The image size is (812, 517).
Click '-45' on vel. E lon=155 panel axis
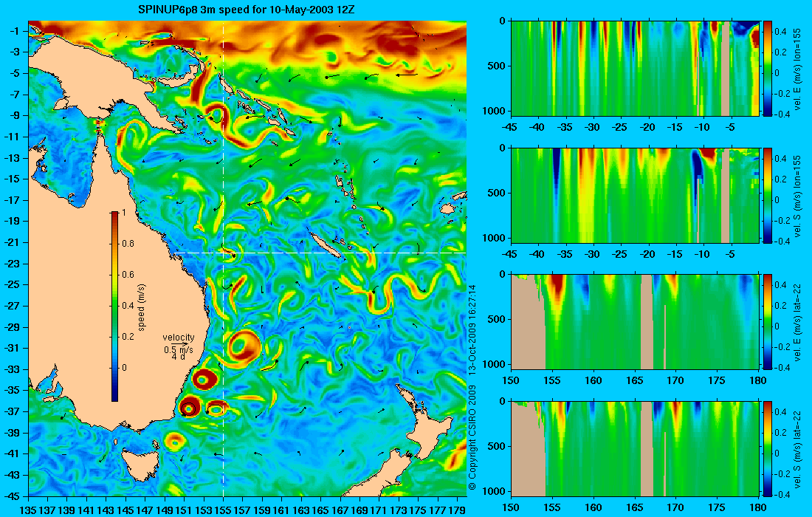(x=510, y=128)
